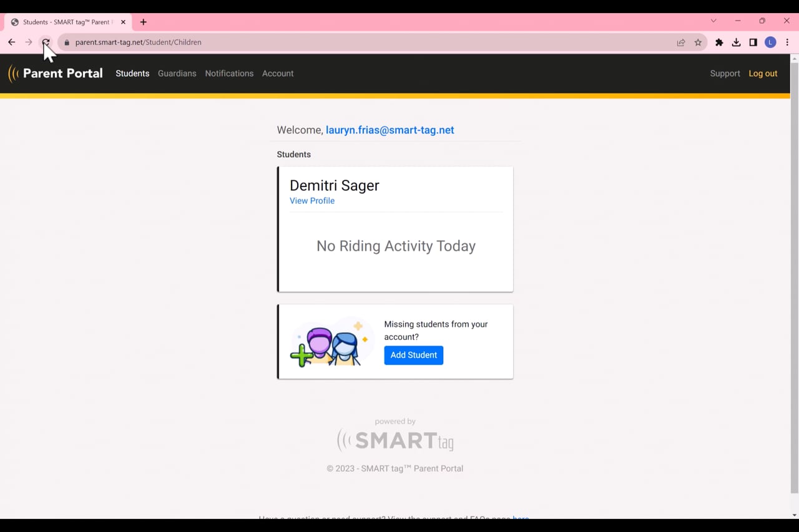
Task: Open the Notifications page
Action: 229,74
